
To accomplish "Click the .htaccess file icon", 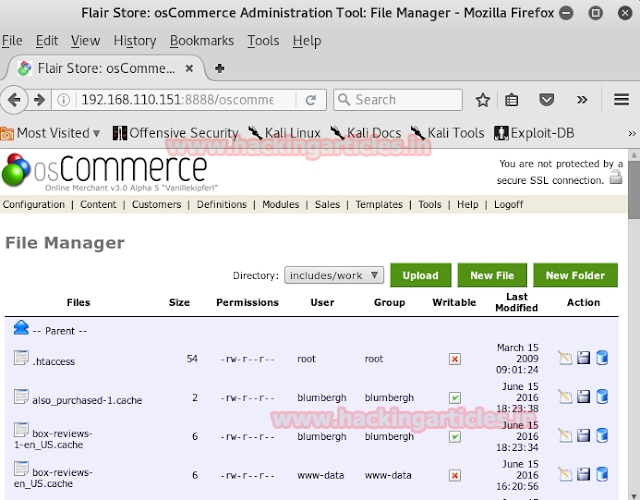I will coord(21,358).
